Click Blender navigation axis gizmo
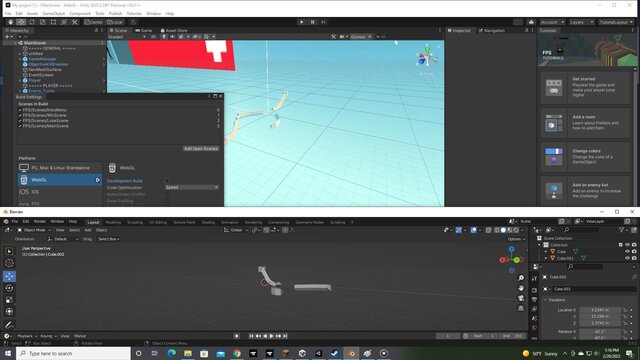This screenshot has width=640, height=360. point(511,259)
